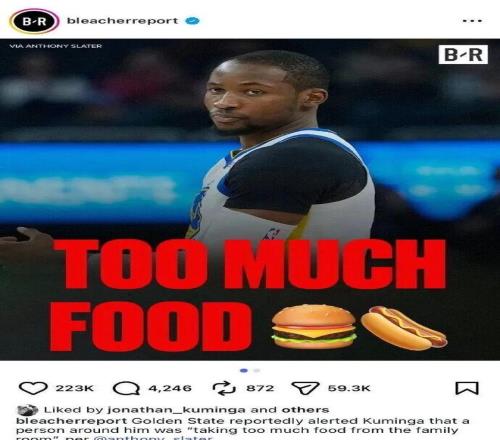View others who liked the post
The height and width of the screenshot is (440, 500).
(x=305, y=410)
